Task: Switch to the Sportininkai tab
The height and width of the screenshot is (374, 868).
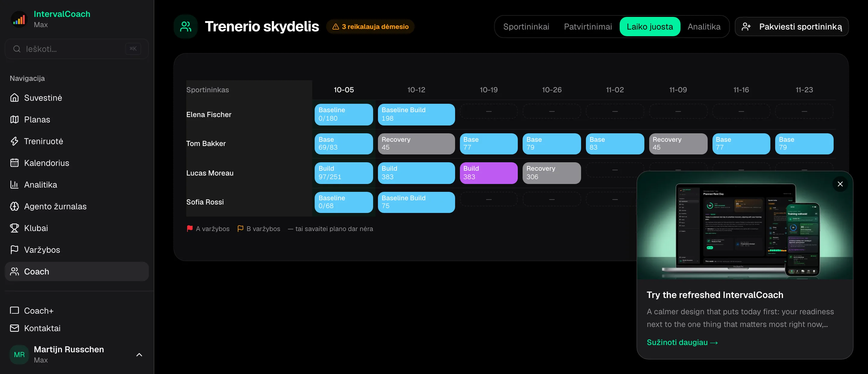Action: [x=526, y=27]
